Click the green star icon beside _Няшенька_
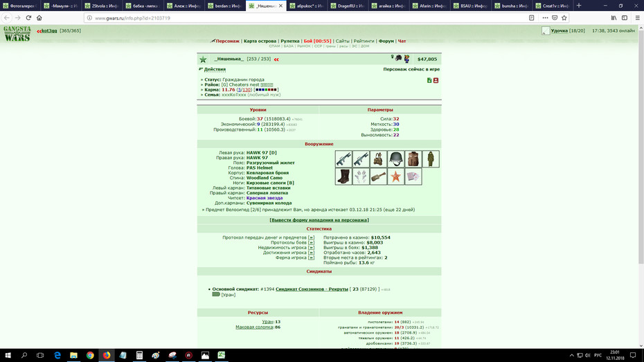Image resolution: width=644 pixels, height=362 pixels. [204, 60]
